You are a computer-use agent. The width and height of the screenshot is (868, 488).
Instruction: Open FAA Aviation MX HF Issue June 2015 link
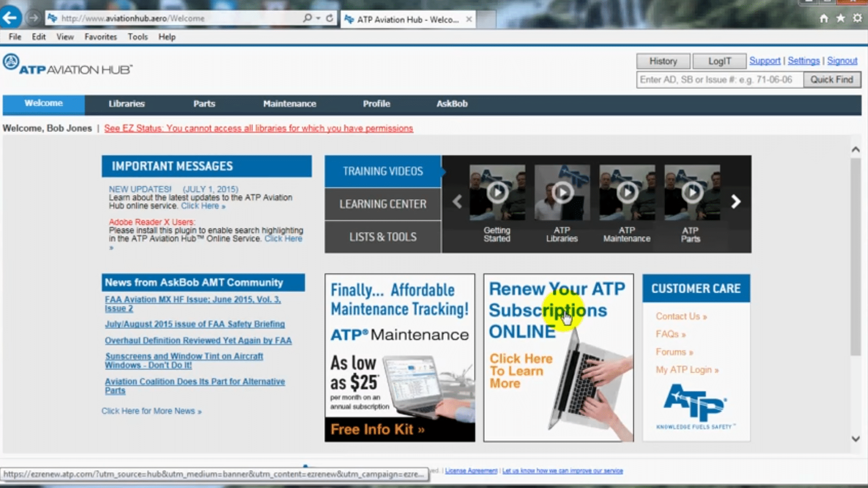[193, 304]
